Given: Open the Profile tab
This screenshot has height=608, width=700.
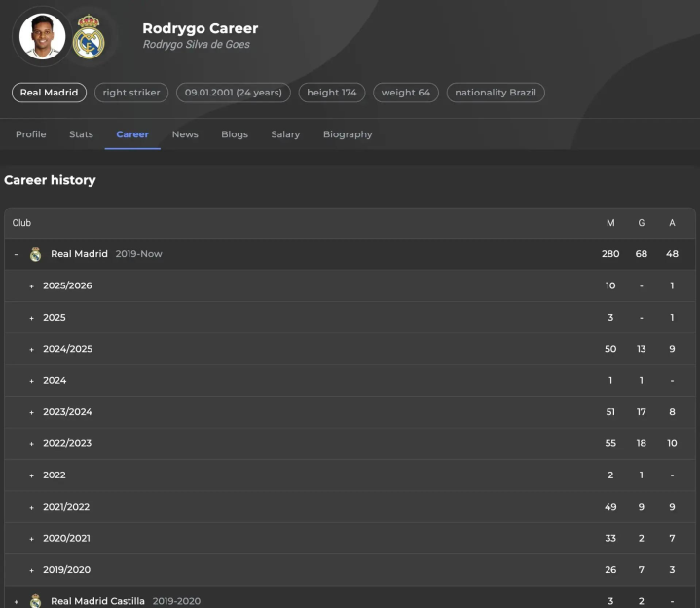Looking at the screenshot, I should click(x=31, y=134).
